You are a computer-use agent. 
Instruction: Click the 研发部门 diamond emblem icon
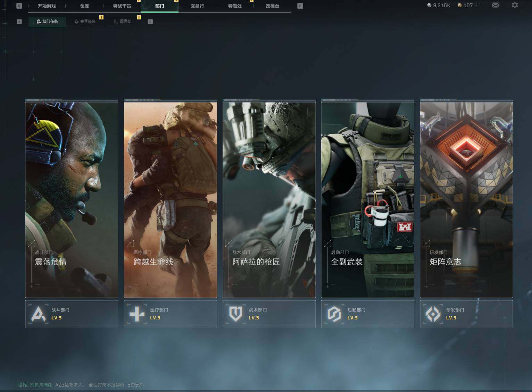pyautogui.click(x=433, y=314)
